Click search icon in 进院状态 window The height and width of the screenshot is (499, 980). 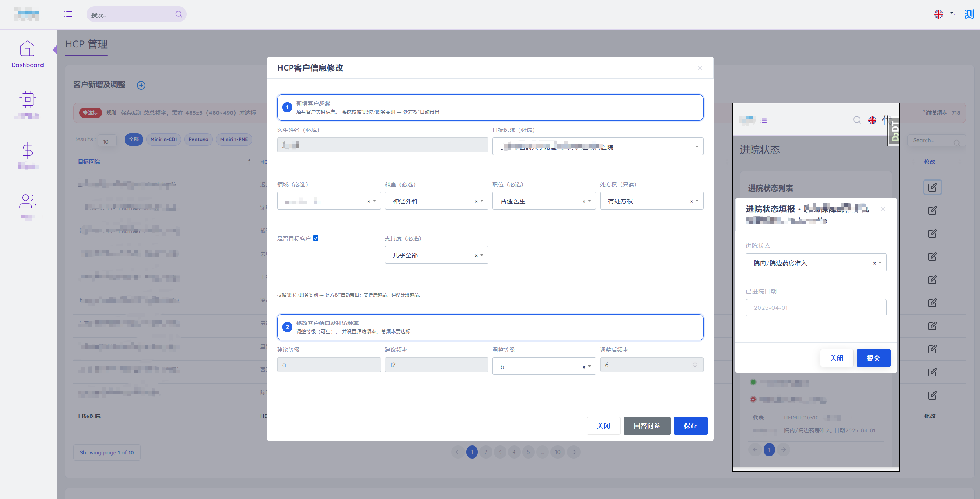(x=857, y=120)
